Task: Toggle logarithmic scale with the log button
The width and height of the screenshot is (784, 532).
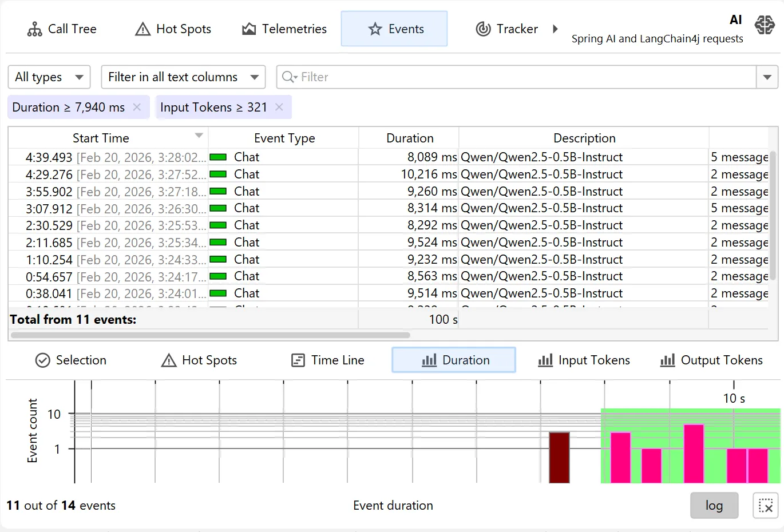Action: (714, 505)
